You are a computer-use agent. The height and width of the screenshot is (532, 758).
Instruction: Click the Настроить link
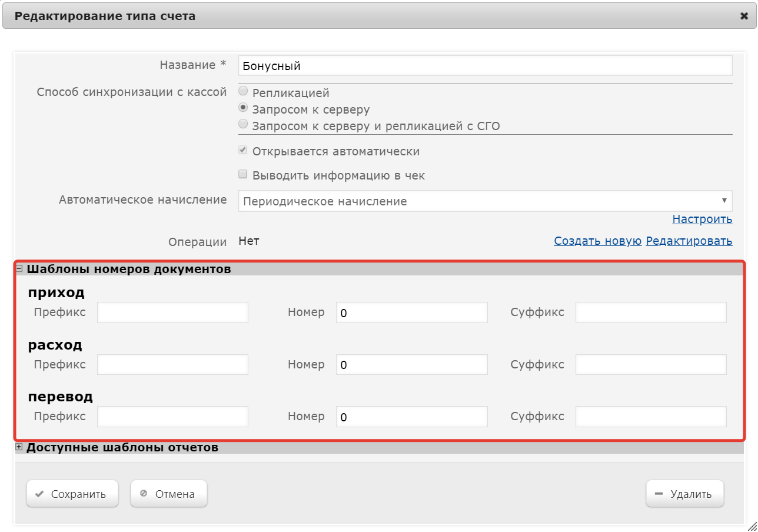(702, 220)
